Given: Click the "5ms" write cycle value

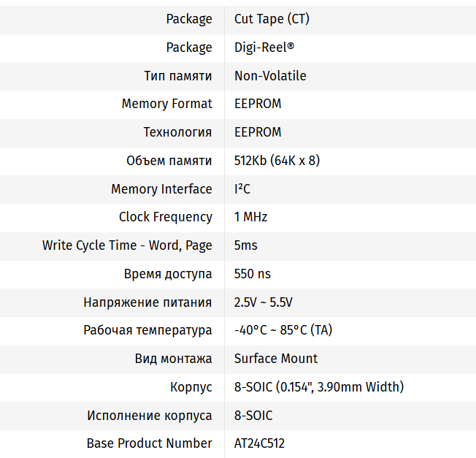Looking at the screenshot, I should (x=245, y=245).
